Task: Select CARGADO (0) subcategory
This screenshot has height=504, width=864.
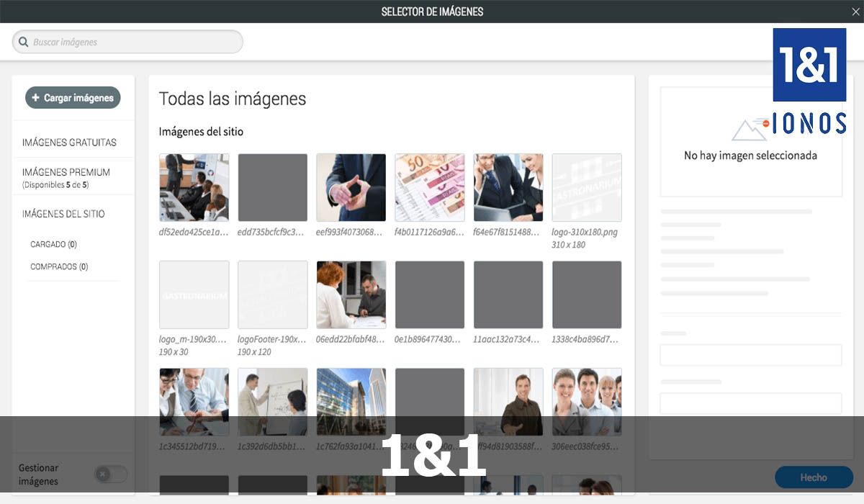Action: point(53,244)
